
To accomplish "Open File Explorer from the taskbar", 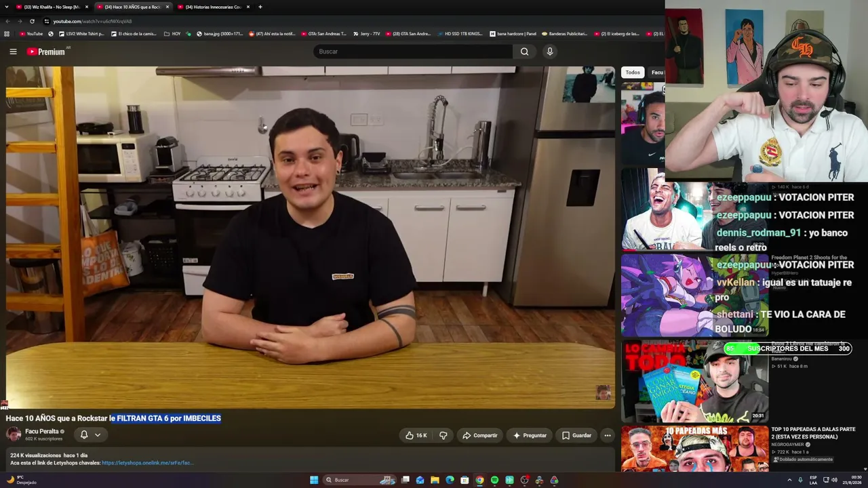I will 435,480.
